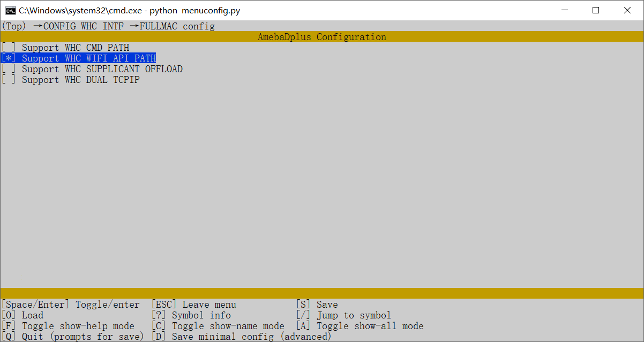644x342 pixels.
Task: Click [Q] Quit (prompts for save) hint
Action: [73, 337]
